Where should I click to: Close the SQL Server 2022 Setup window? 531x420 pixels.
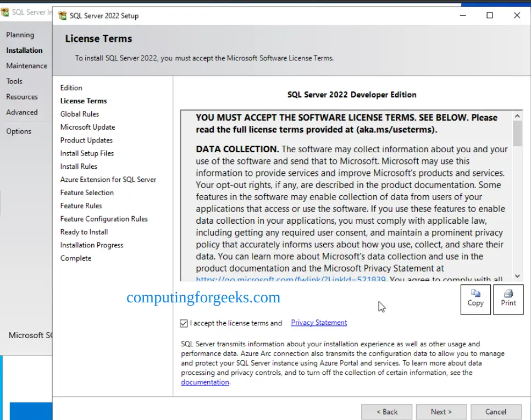pos(517,15)
